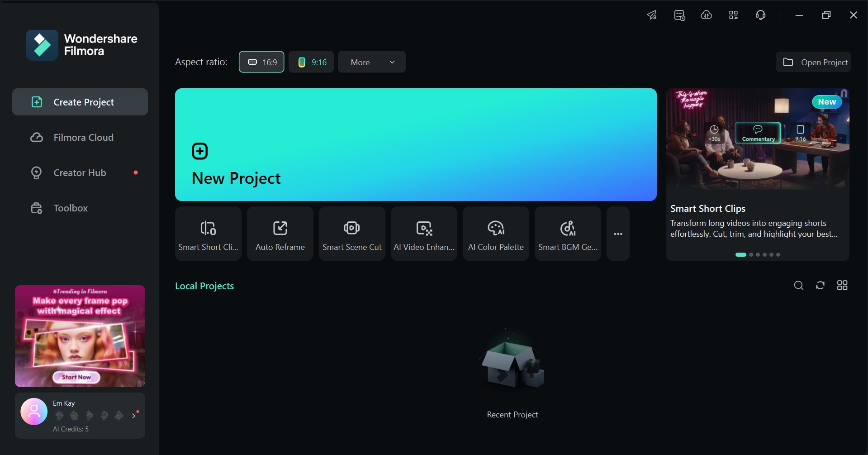Screen dimensions: 868x455
Task: Select the 16:9 aspect ratio
Action: (261, 62)
